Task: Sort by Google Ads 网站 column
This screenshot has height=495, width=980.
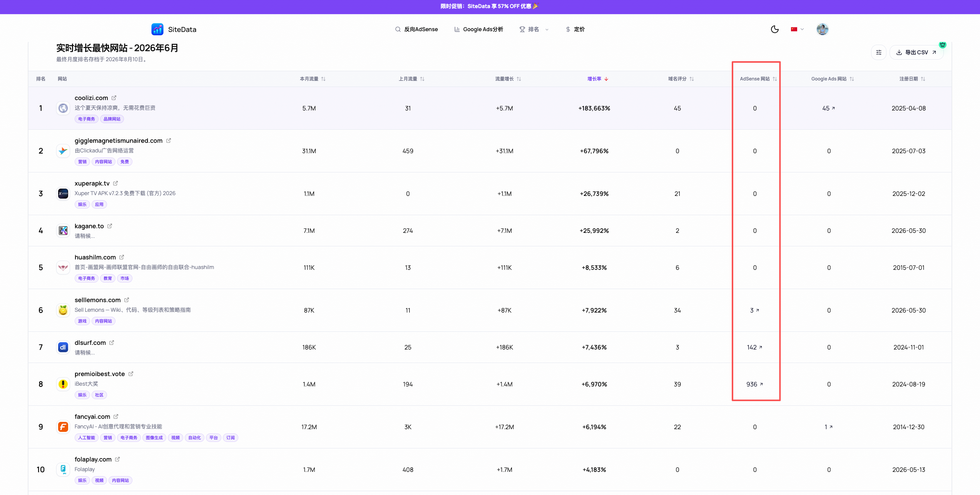Action: (833, 79)
